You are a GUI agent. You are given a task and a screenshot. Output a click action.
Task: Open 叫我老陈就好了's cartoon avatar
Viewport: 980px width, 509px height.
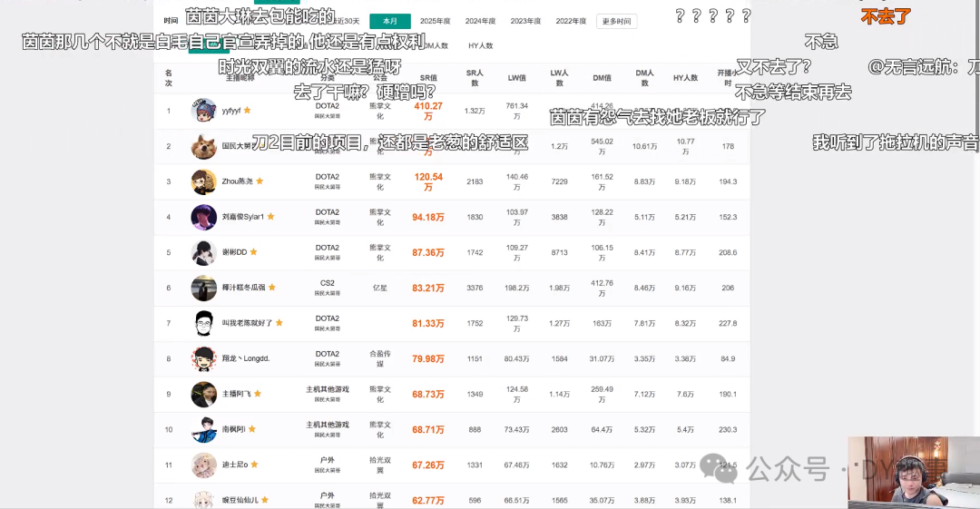(204, 323)
